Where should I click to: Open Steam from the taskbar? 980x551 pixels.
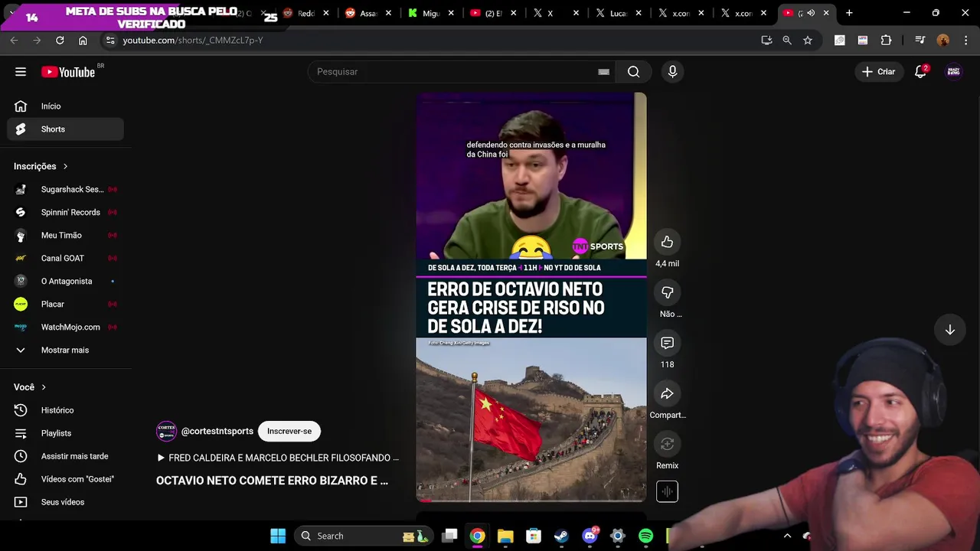coord(561,536)
